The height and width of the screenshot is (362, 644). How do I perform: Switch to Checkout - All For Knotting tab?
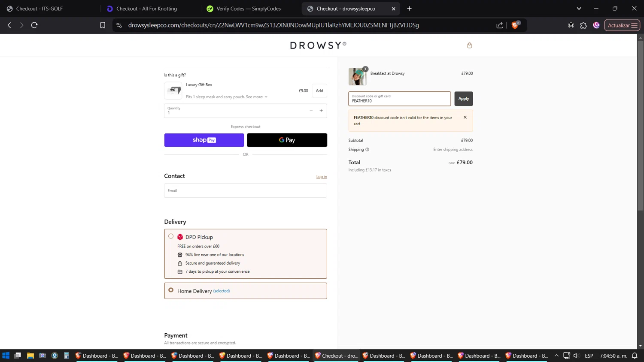(x=149, y=9)
